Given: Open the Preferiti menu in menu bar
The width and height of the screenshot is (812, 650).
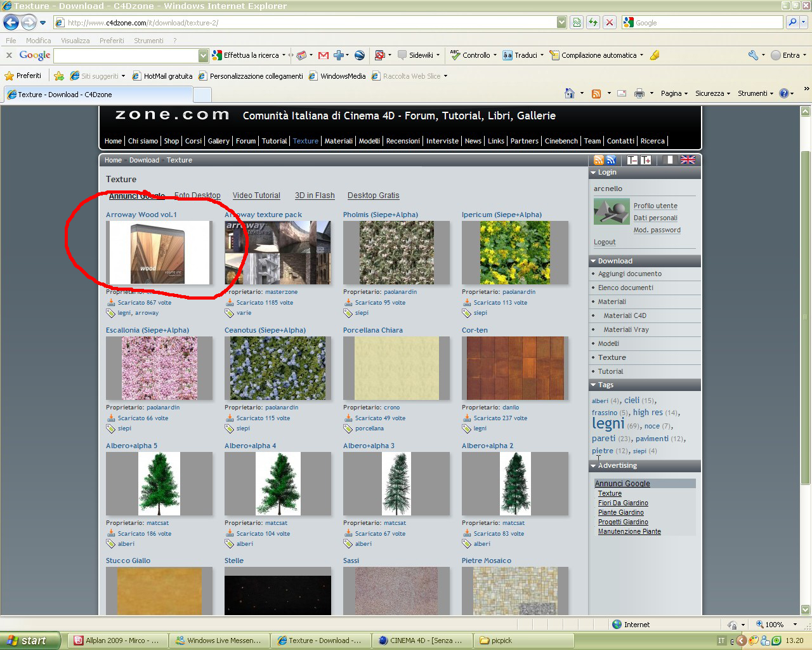Looking at the screenshot, I should [x=112, y=41].
